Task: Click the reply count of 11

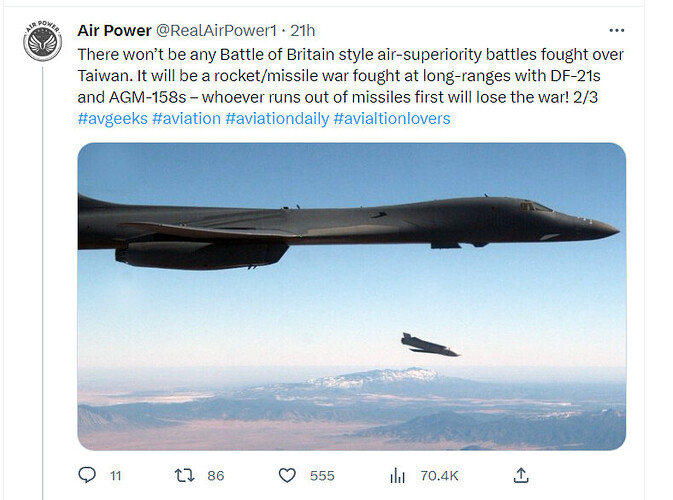Action: 115,476
